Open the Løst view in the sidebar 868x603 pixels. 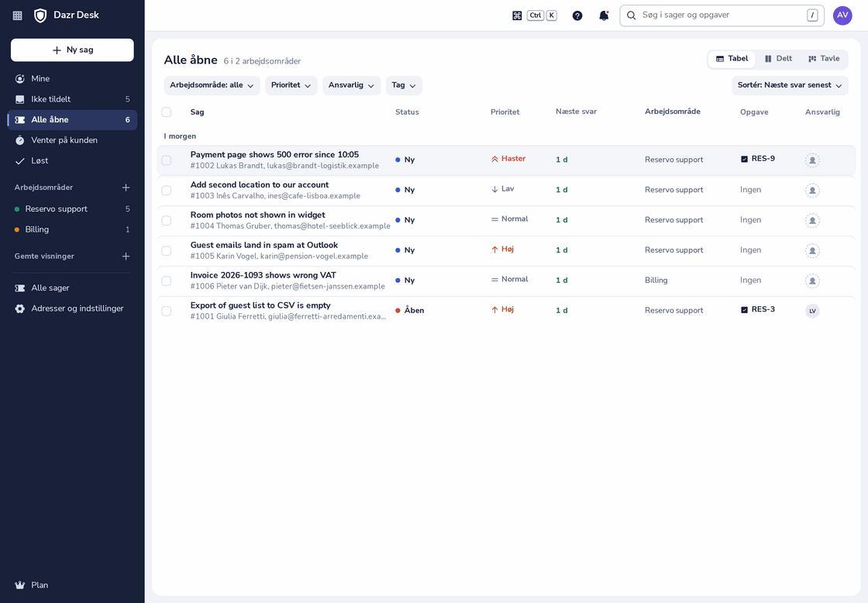point(72,160)
